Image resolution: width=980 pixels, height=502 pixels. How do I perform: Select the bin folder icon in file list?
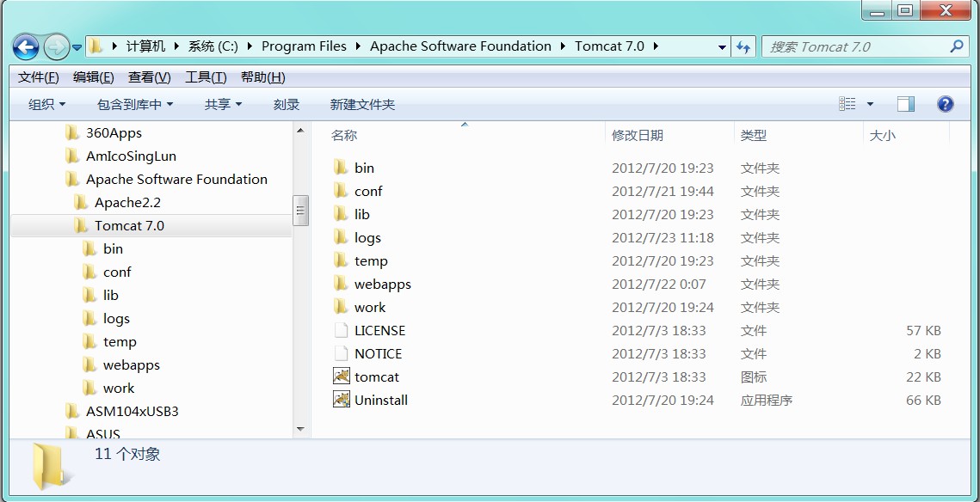click(341, 168)
